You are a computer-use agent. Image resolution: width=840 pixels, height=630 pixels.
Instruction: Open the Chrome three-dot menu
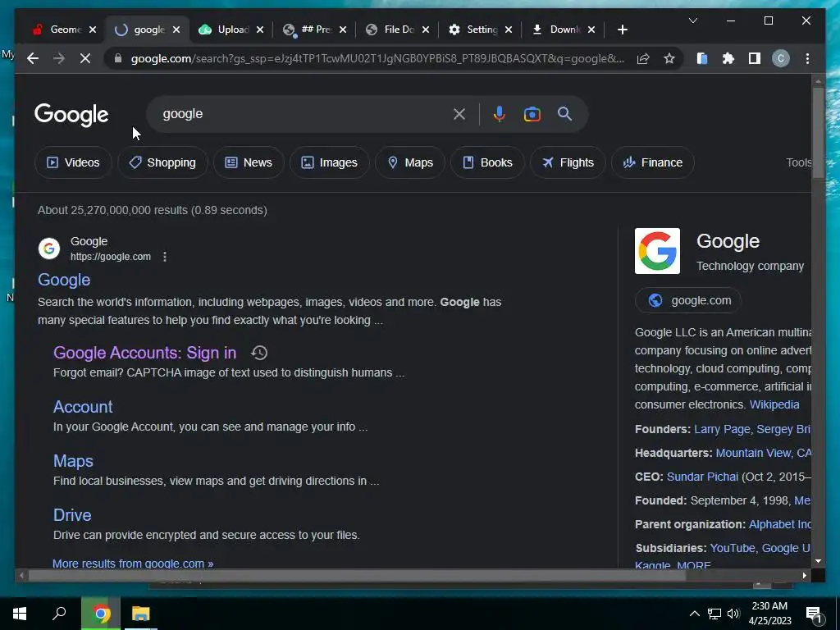807,58
